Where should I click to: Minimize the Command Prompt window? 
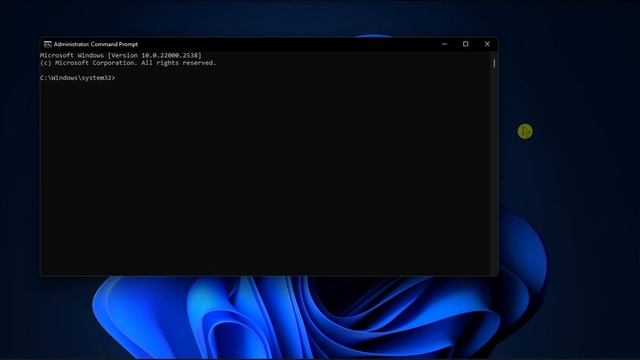[x=444, y=44]
